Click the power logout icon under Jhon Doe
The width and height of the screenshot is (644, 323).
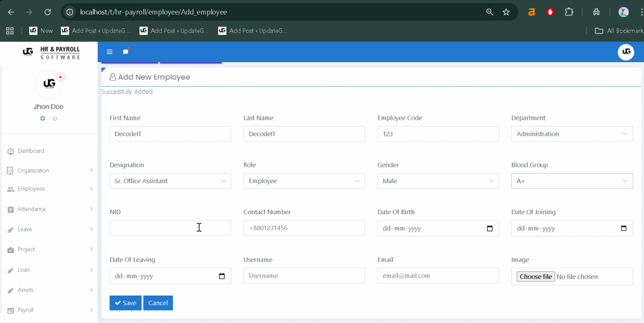tap(55, 118)
